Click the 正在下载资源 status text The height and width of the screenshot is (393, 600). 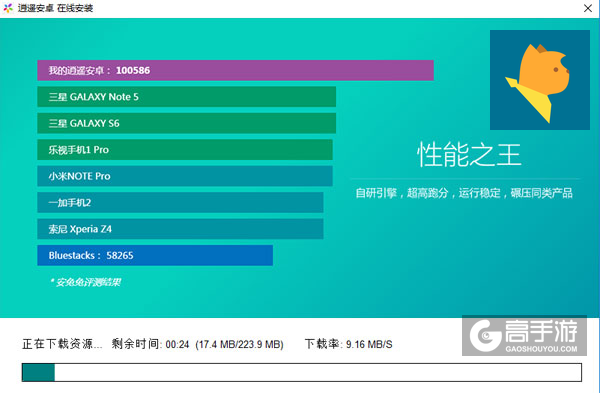[x=62, y=344]
